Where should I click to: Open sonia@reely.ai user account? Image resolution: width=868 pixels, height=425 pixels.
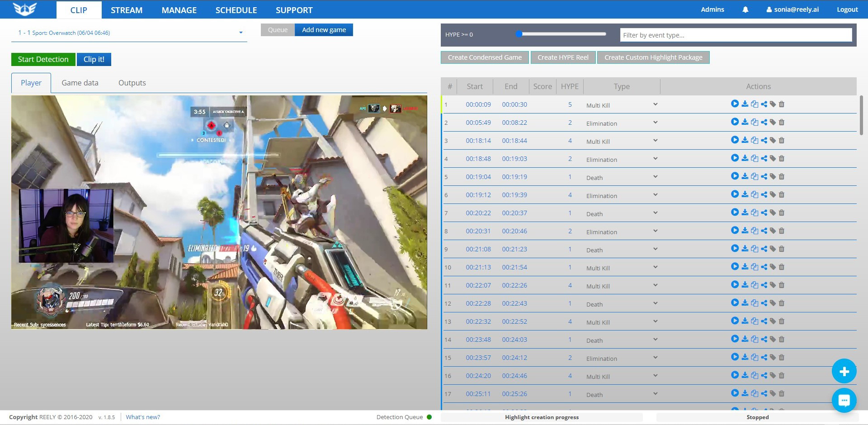(x=793, y=9)
